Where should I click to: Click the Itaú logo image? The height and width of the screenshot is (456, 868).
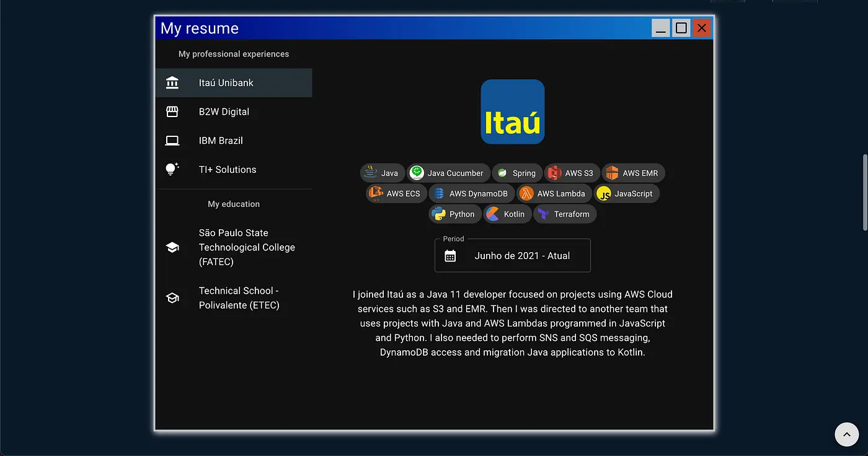tap(513, 112)
